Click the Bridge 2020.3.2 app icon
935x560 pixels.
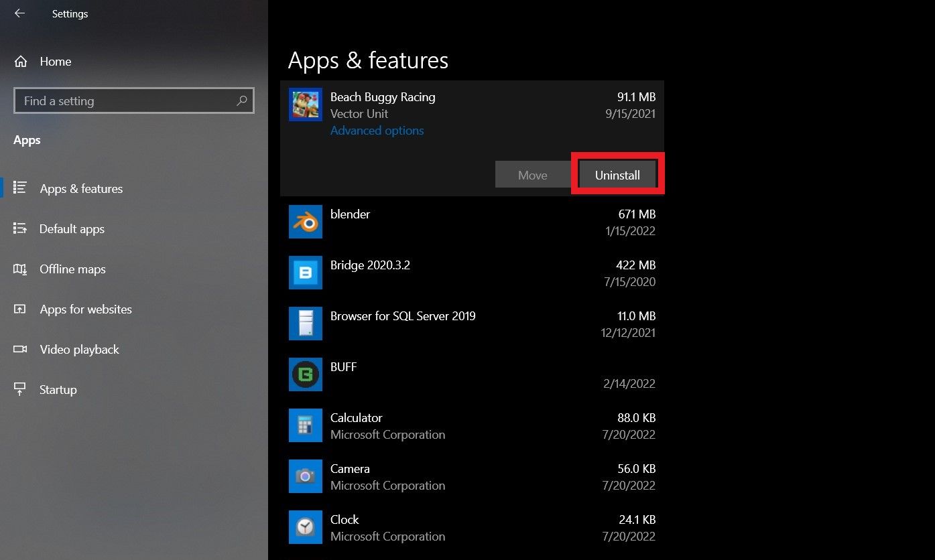click(x=305, y=273)
